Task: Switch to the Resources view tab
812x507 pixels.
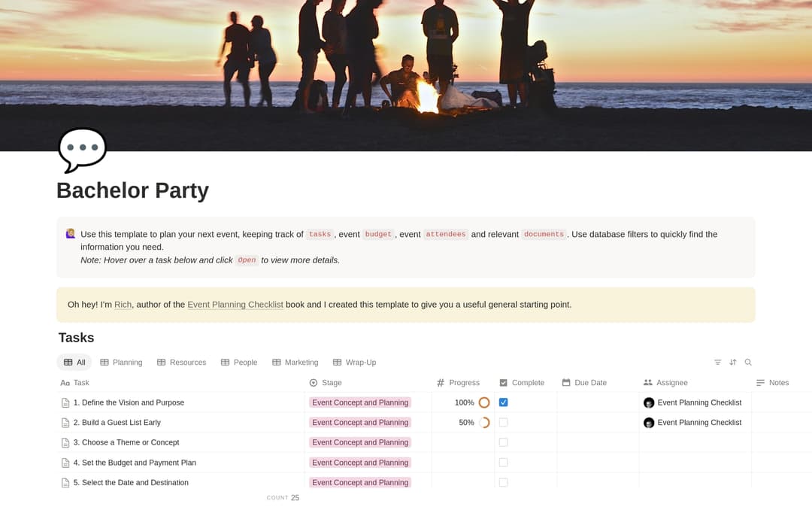Action: (x=182, y=363)
